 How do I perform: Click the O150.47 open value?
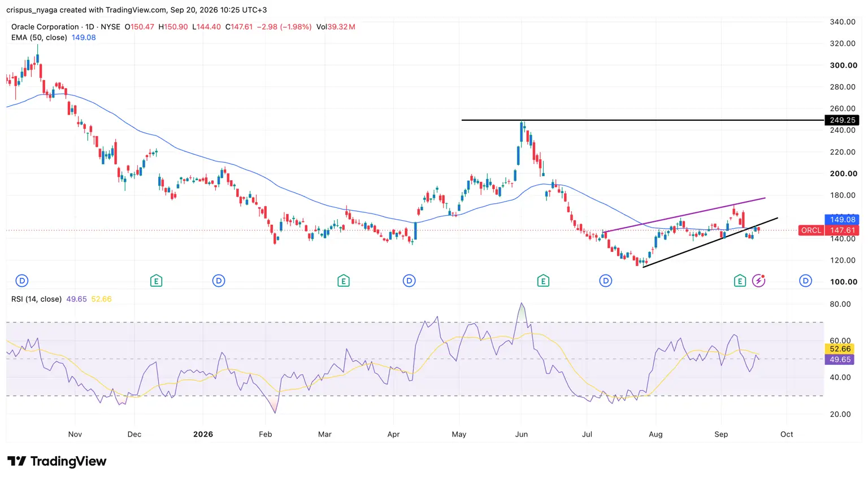(140, 27)
